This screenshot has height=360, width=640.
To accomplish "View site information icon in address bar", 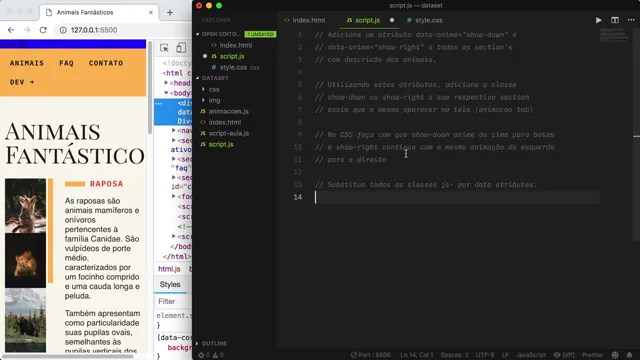I will point(63,30).
